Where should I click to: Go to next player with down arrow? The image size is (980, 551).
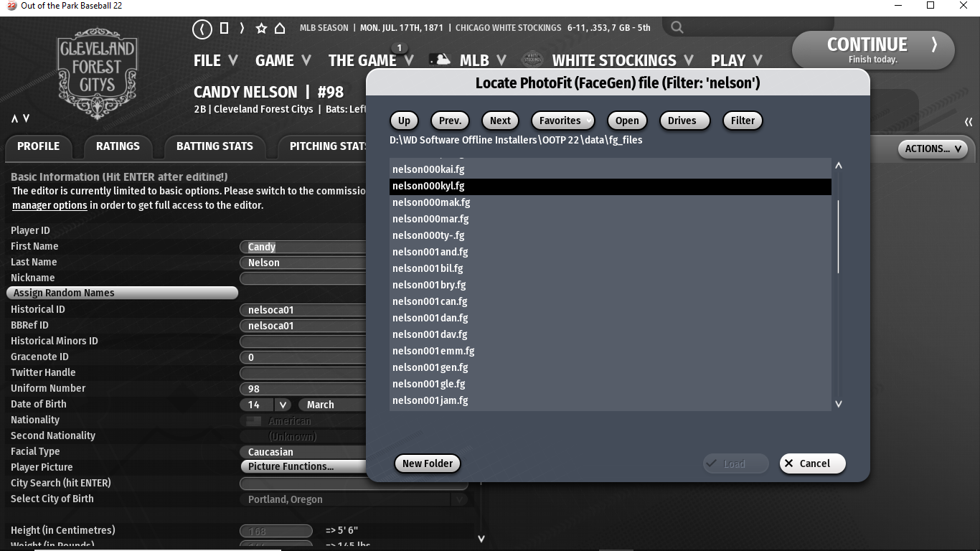pos(26,118)
